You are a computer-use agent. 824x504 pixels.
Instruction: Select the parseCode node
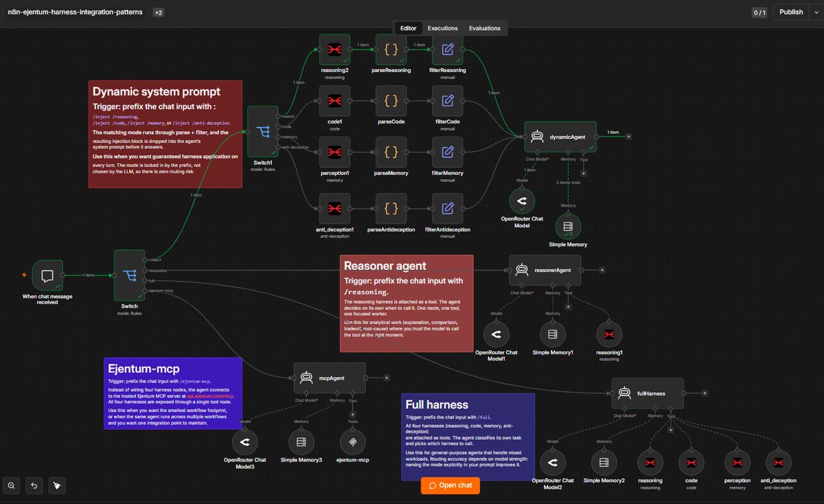click(391, 101)
